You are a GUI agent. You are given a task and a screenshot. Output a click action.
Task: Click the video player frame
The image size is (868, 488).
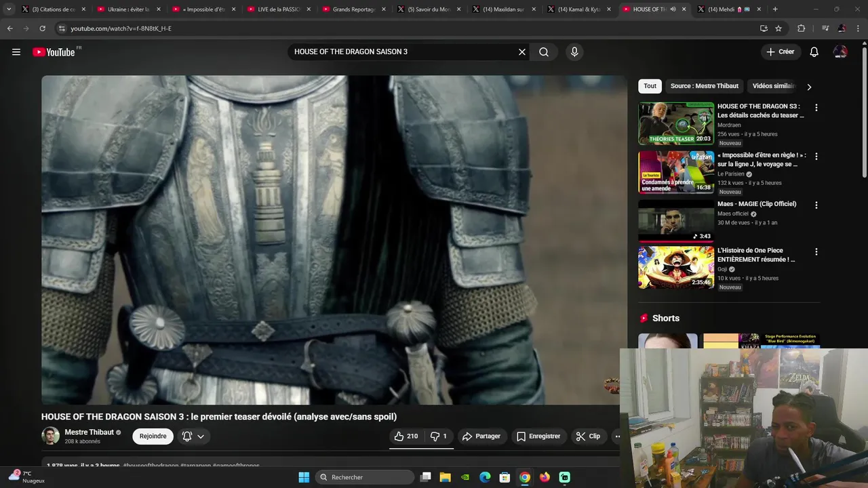click(334, 240)
